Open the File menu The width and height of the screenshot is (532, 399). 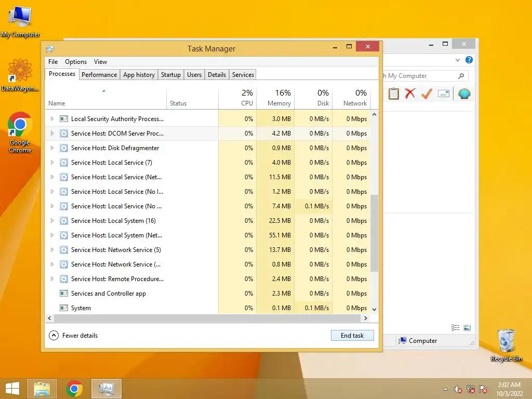tap(53, 62)
